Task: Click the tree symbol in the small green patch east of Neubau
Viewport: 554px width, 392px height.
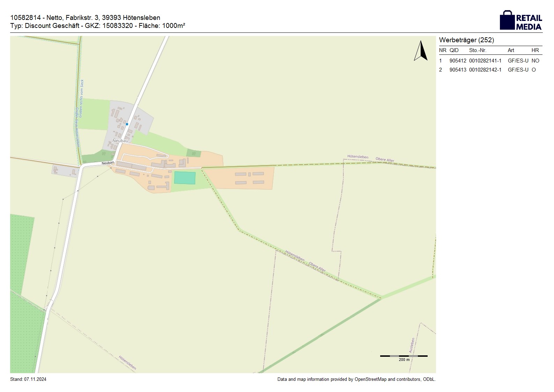Action: click(194, 153)
